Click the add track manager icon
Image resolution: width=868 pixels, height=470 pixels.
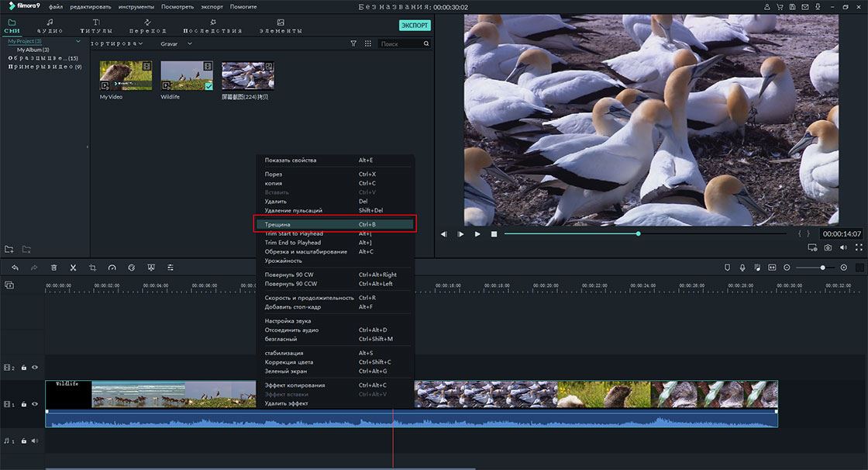(x=9, y=285)
